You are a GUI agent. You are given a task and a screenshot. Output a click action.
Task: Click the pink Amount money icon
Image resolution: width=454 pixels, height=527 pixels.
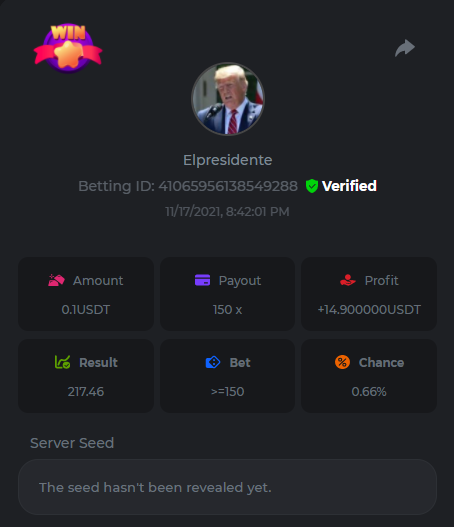click(x=56, y=280)
